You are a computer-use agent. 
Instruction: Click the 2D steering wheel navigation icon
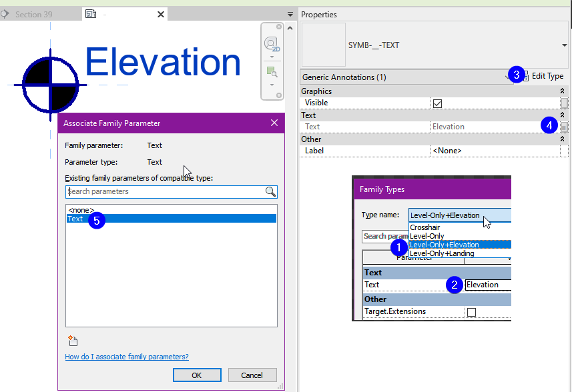[272, 45]
